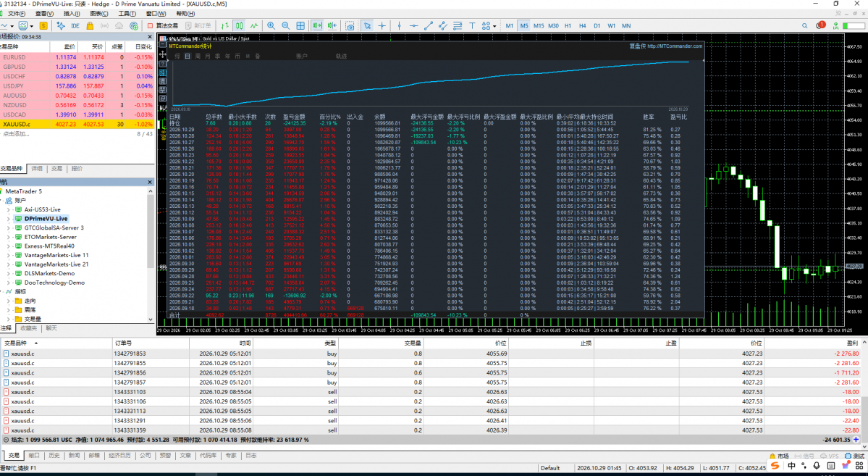Open the 图表 menu

coord(99,13)
